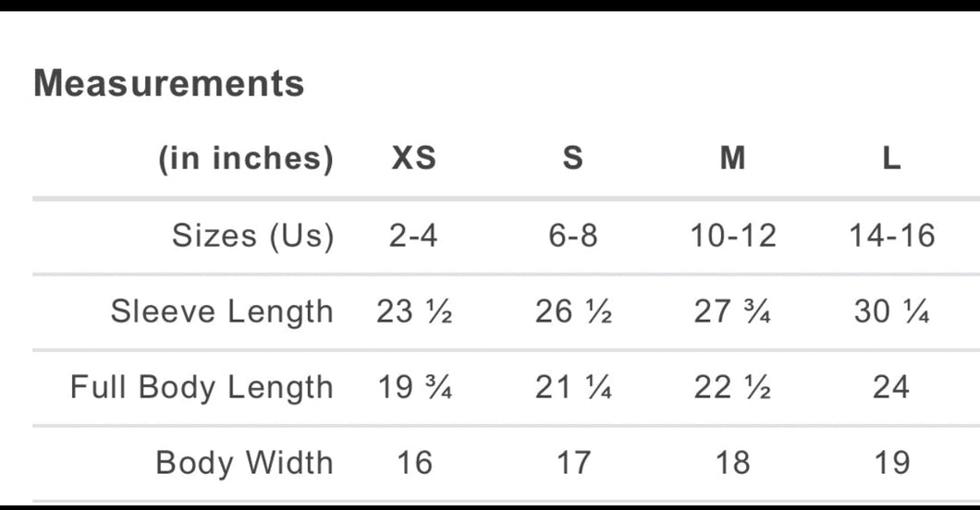The image size is (980, 510).
Task: Click the "(in inches)" header label
Action: [246, 159]
